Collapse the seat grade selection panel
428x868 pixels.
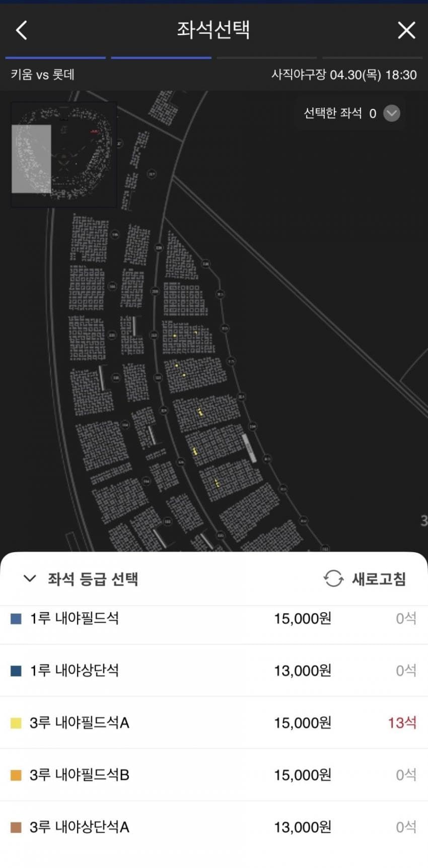click(x=30, y=578)
